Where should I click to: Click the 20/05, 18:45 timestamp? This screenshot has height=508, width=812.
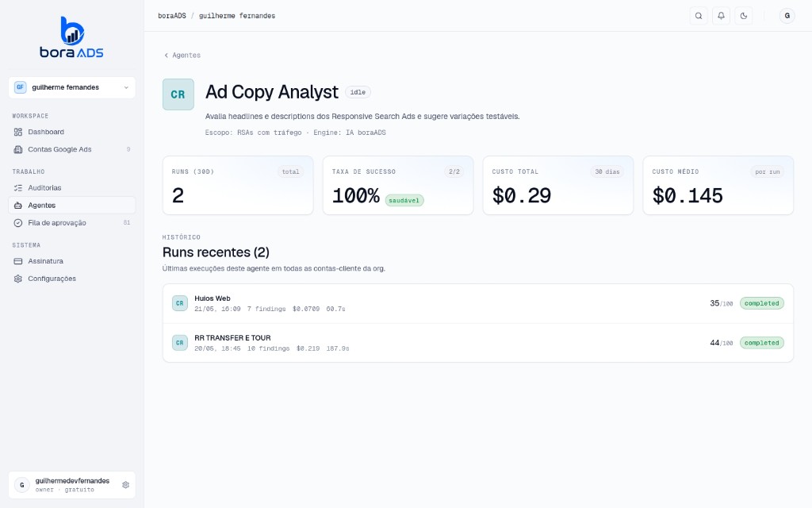pyautogui.click(x=217, y=348)
